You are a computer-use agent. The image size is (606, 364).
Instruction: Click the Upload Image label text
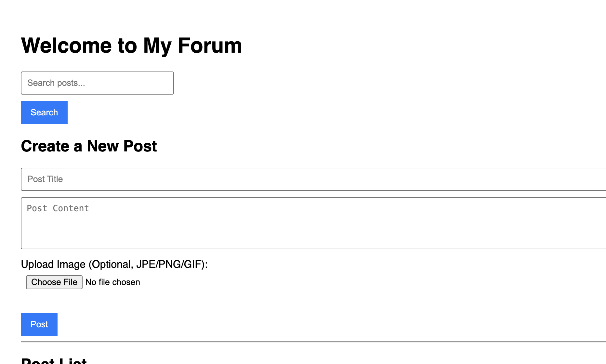(114, 264)
